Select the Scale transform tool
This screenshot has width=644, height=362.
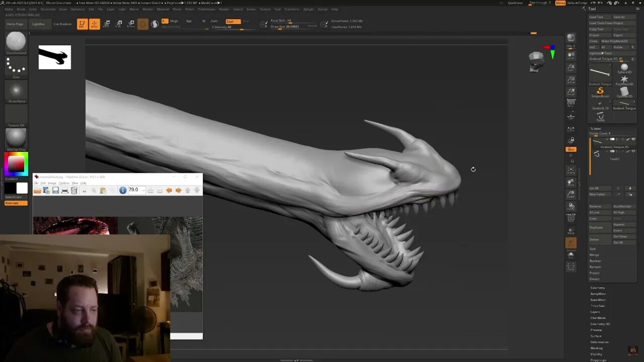(x=118, y=24)
